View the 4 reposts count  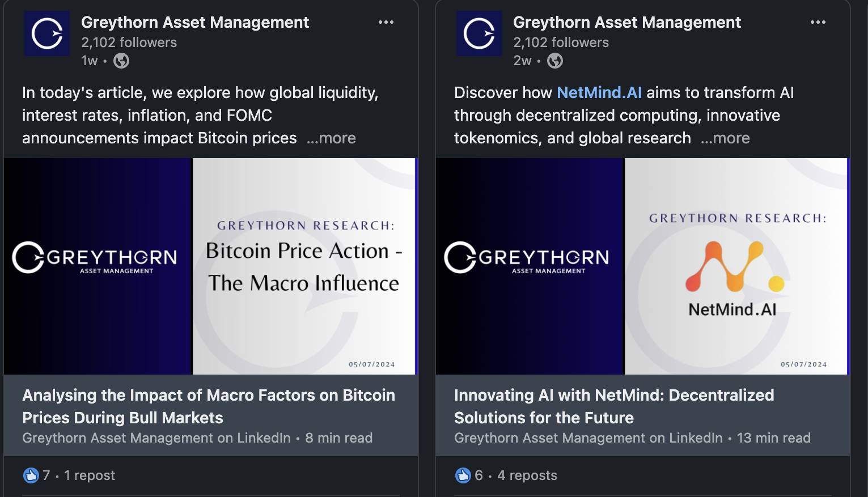(527, 475)
